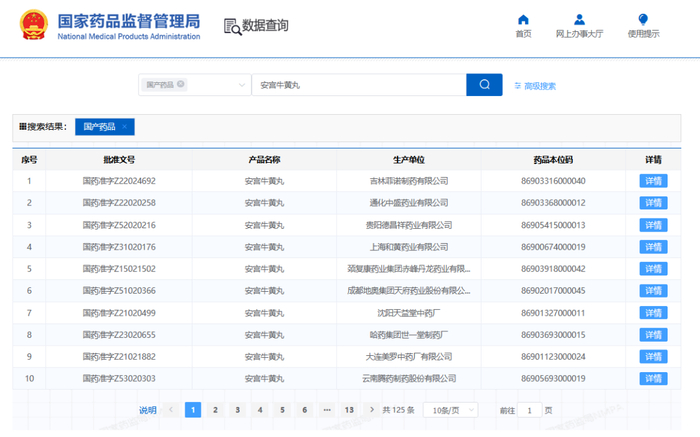This screenshot has width=700, height=437.
Task: Open the 首页 home icon
Action: tap(523, 20)
